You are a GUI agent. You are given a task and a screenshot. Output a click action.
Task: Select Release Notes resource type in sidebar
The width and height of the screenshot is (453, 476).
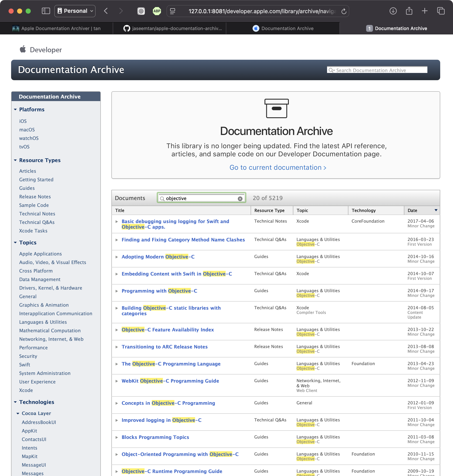pyautogui.click(x=35, y=197)
